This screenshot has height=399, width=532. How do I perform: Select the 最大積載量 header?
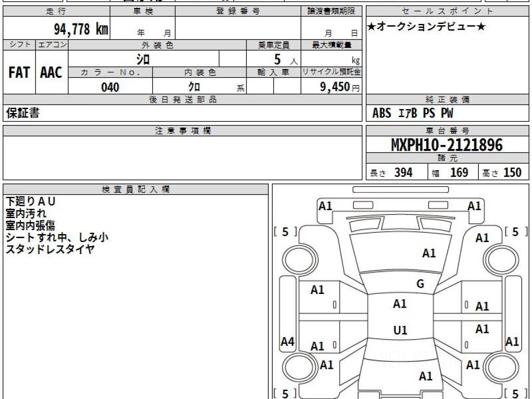[331, 45]
